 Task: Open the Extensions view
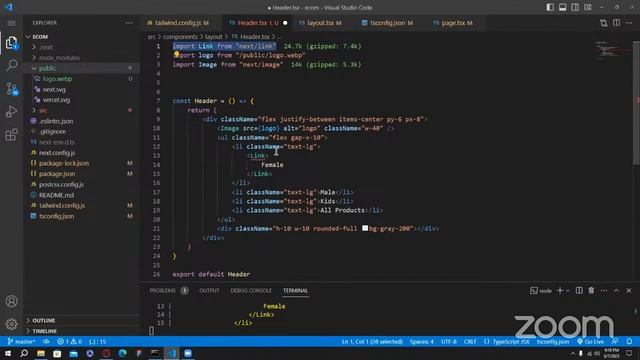[x=11, y=134]
